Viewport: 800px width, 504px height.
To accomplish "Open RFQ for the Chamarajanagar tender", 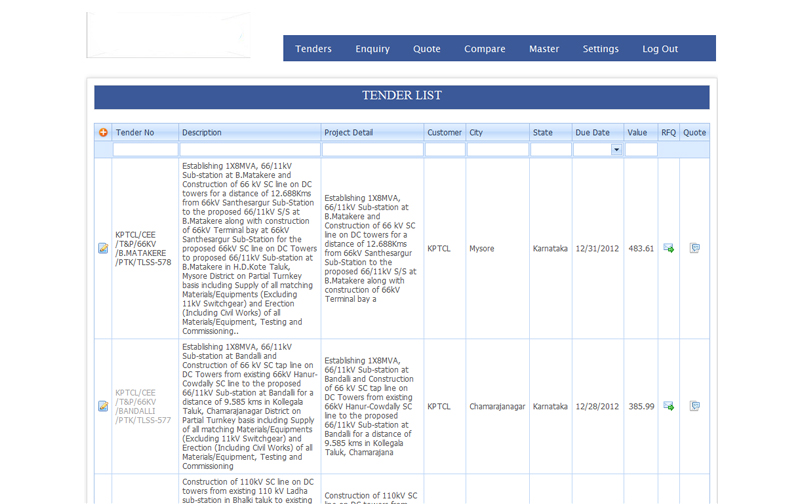I will pyautogui.click(x=668, y=406).
